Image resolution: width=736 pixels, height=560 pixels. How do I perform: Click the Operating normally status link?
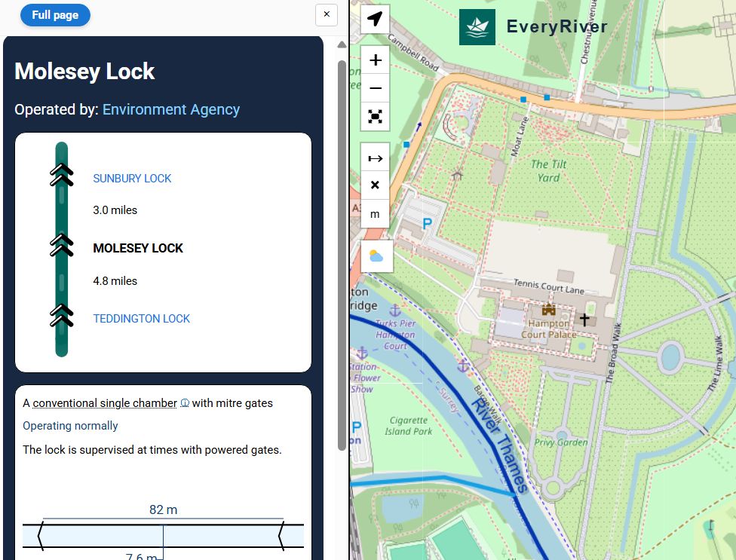tap(70, 426)
